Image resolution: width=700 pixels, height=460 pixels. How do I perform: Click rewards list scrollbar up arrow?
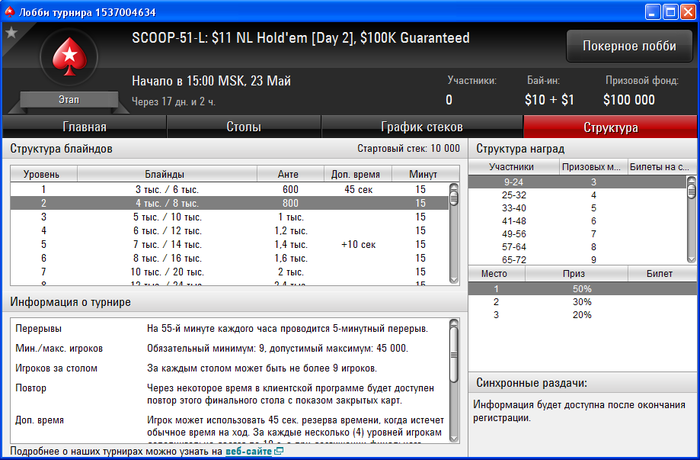pos(691,180)
